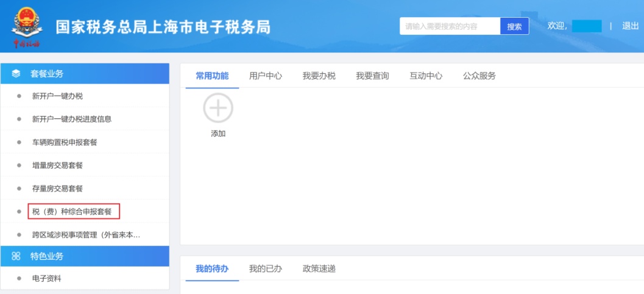Click 电子资料 under 特色业务
The width and height of the screenshot is (644, 294).
47,279
